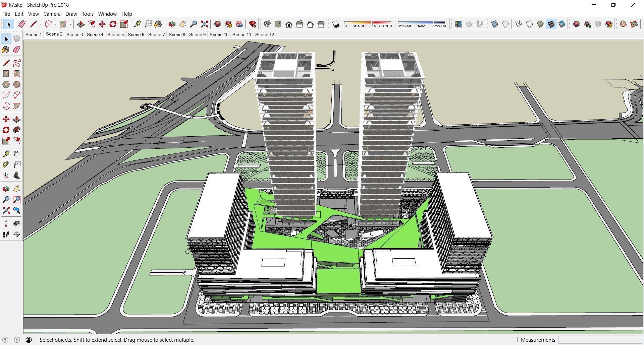Enable Hidden Line face style
The height and width of the screenshot is (345, 644).
[x=530, y=24]
